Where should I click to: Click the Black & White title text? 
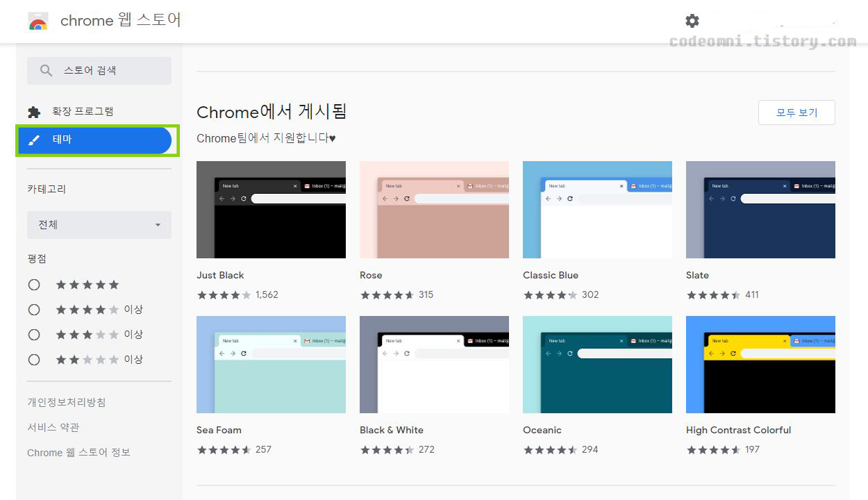[392, 430]
